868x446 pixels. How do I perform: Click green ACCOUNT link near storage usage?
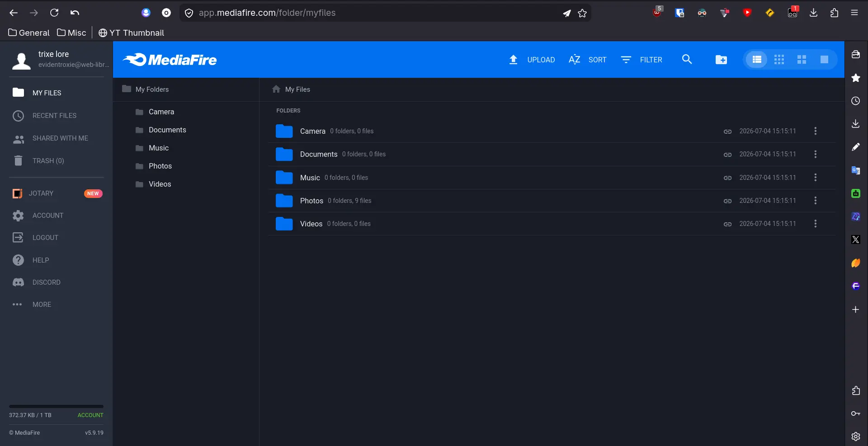[90, 415]
